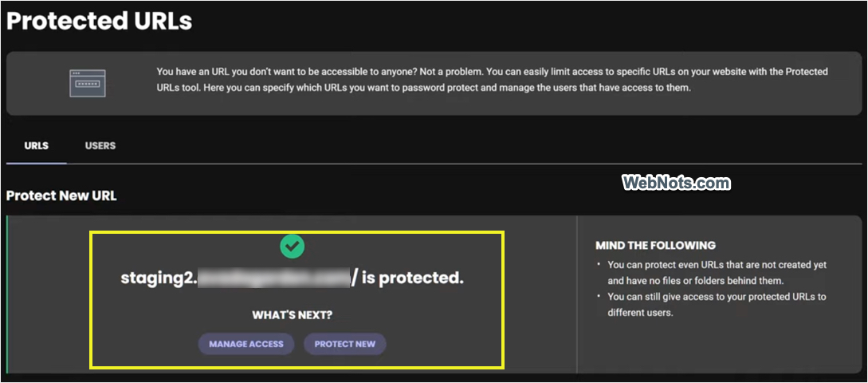Screen dimensions: 868x383
Task: Switch to the USERS tab
Action: click(x=100, y=146)
